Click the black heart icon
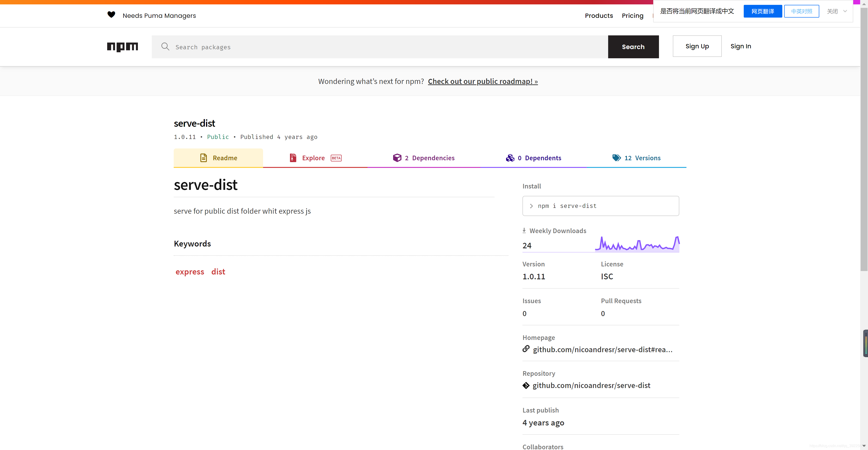 [x=111, y=15]
